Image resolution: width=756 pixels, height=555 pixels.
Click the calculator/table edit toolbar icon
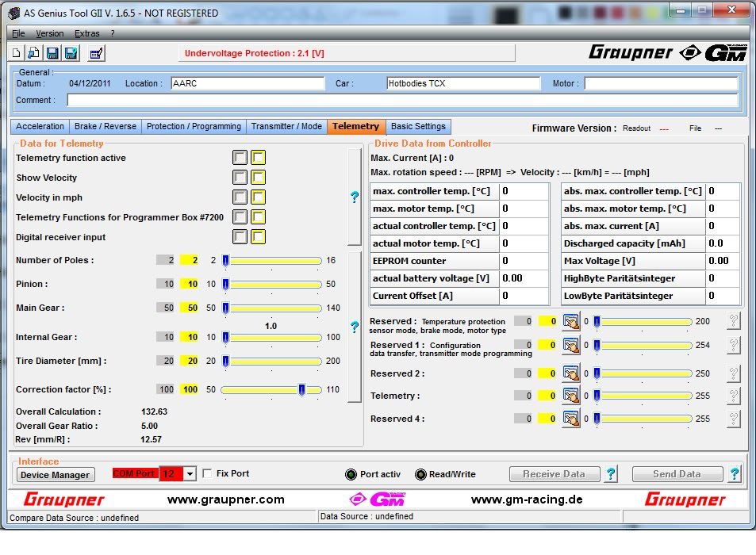click(96, 53)
